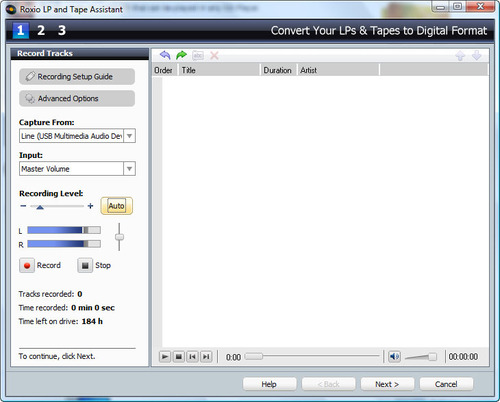Toggle Auto recording level
This screenshot has height=402, width=500.
click(116, 206)
